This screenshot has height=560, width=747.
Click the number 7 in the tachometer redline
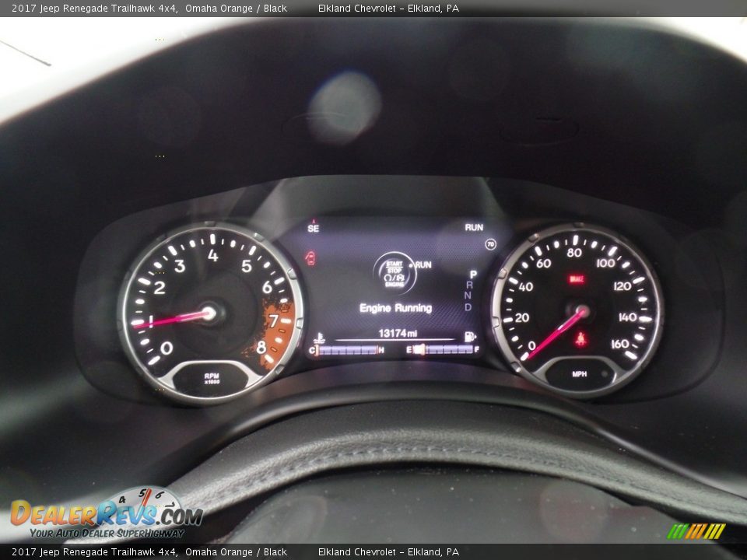click(273, 321)
